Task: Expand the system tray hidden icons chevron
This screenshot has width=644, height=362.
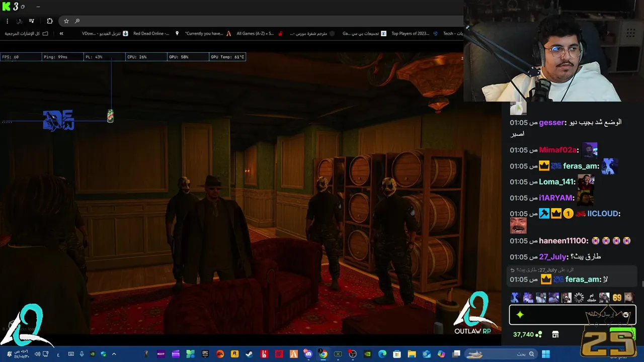Action: [114, 354]
